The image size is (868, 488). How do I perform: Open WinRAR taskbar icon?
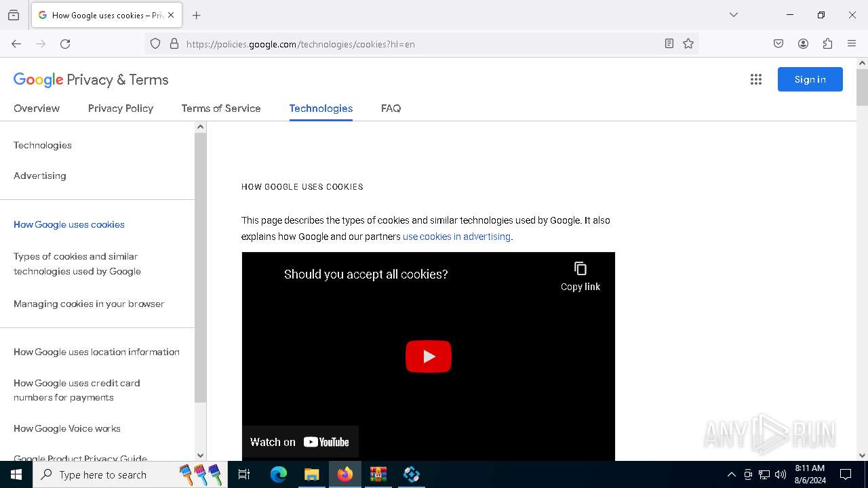click(x=378, y=474)
